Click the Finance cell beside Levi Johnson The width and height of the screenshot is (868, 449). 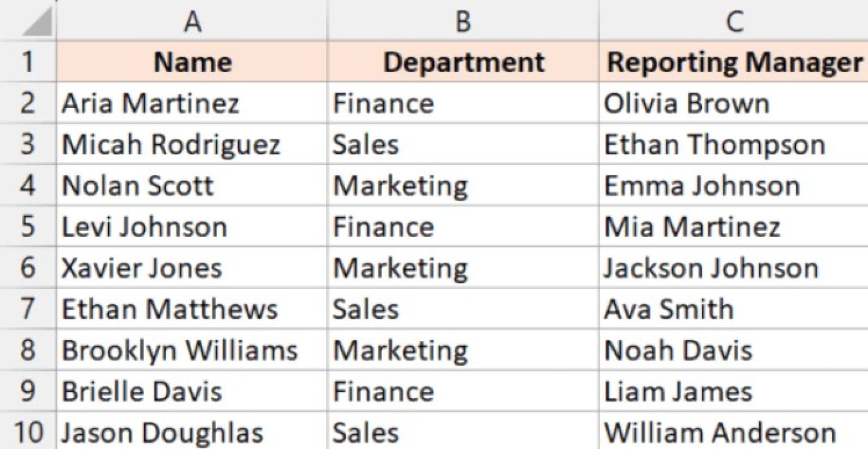tap(462, 227)
